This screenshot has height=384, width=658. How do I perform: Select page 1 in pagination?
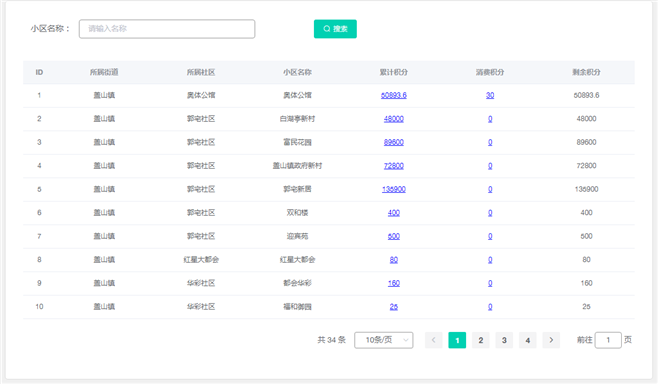[457, 340]
